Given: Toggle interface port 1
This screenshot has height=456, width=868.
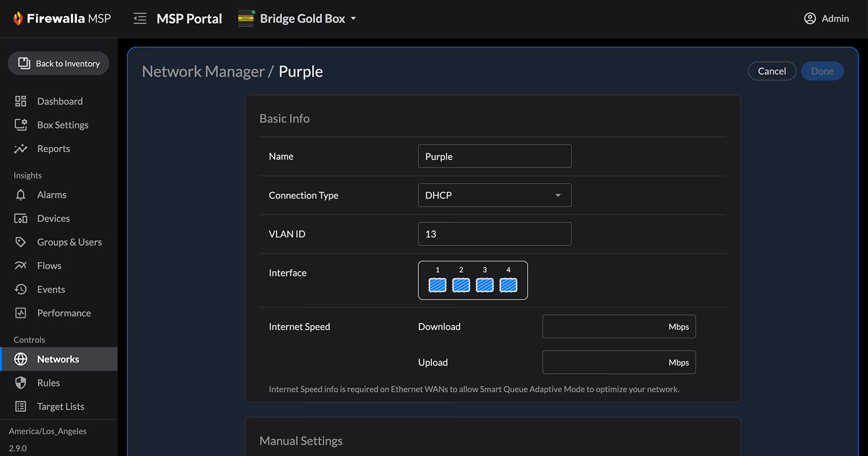Looking at the screenshot, I should (437, 285).
